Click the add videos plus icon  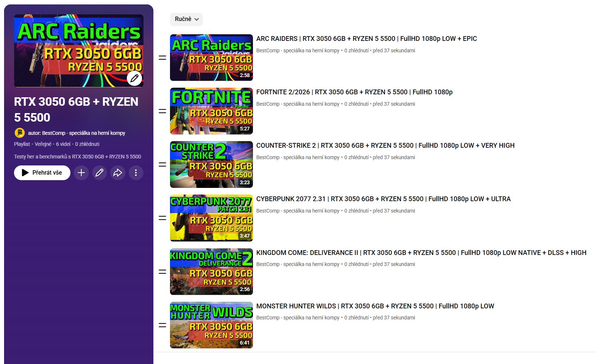pyautogui.click(x=81, y=173)
